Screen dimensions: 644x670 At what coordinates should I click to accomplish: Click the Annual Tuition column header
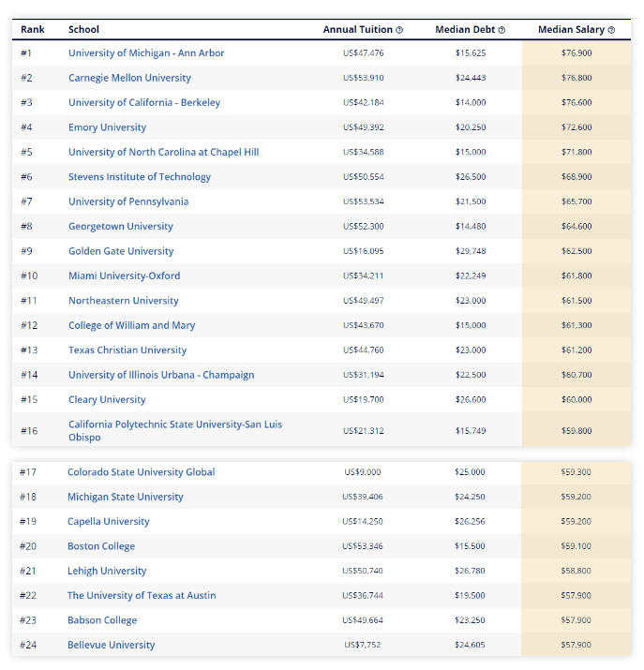(358, 29)
